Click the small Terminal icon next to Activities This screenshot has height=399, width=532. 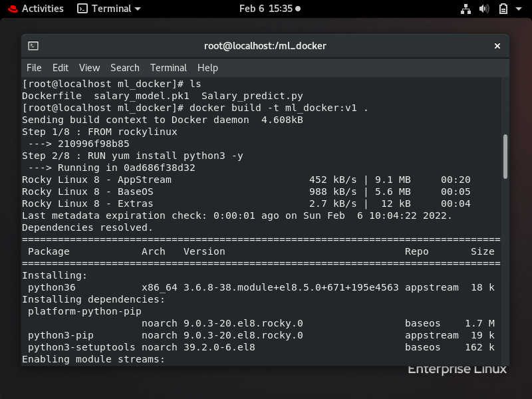coord(82,9)
